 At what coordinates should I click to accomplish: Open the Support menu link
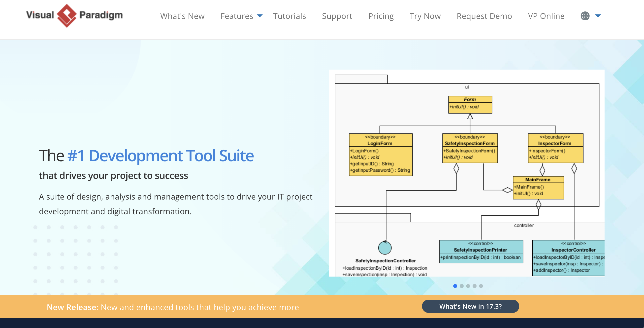337,16
